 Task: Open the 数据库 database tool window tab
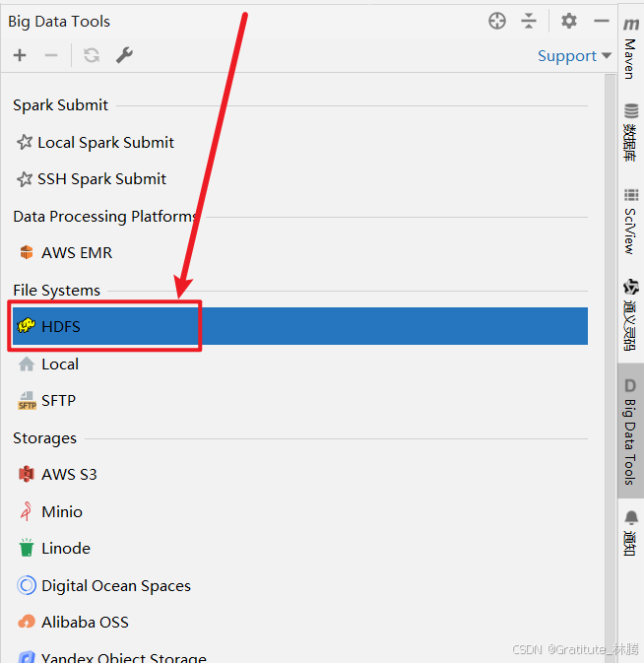[x=630, y=132]
